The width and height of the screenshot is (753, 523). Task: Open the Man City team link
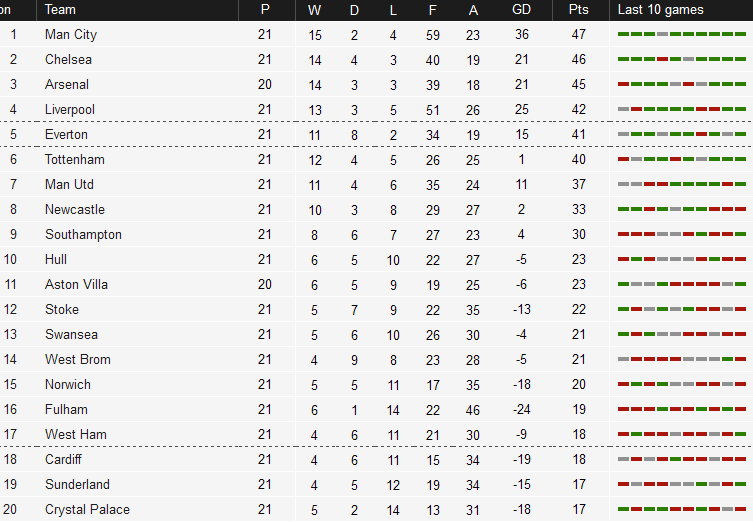71,35
